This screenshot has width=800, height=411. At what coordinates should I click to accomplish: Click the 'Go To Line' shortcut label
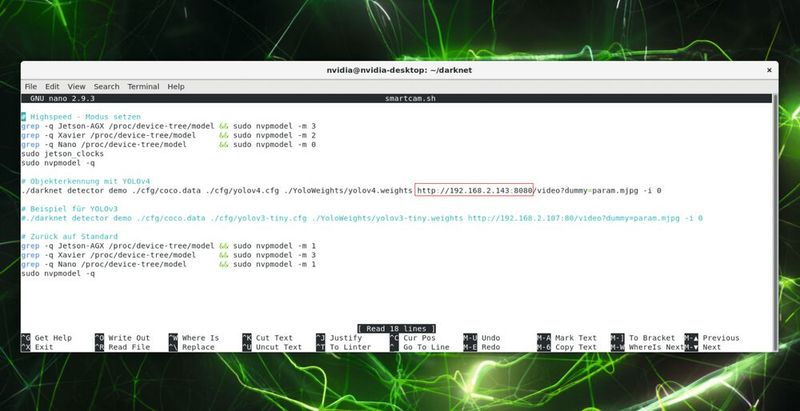pyautogui.click(x=427, y=347)
